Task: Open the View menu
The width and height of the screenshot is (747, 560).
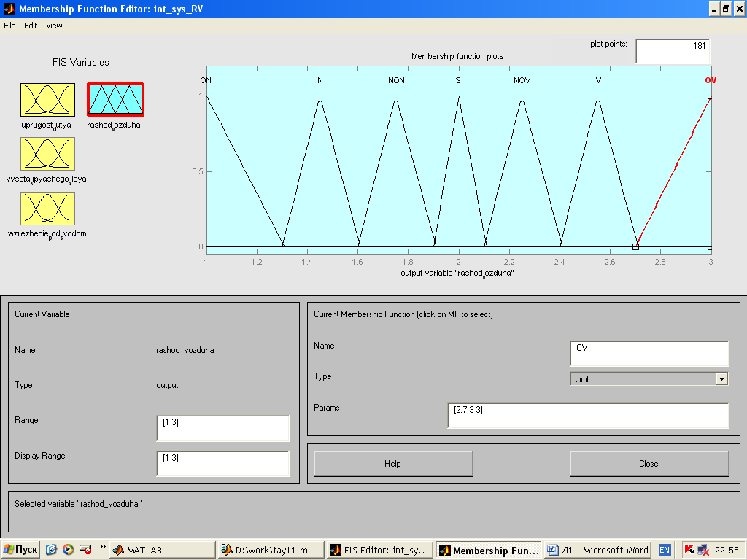Action: coord(54,26)
